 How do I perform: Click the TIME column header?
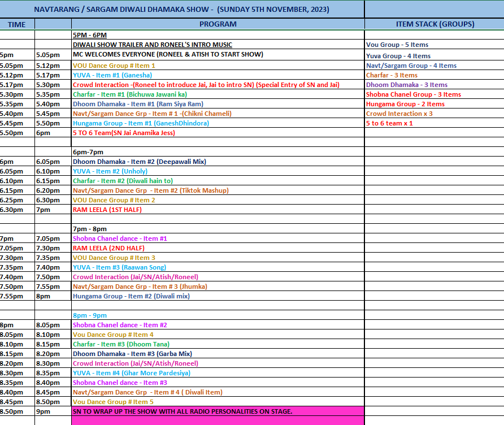click(17, 24)
